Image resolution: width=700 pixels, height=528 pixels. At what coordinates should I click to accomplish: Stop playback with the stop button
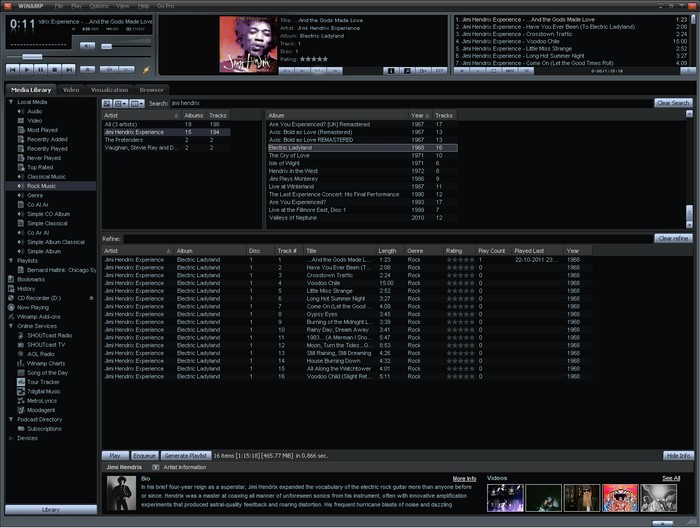(54, 70)
